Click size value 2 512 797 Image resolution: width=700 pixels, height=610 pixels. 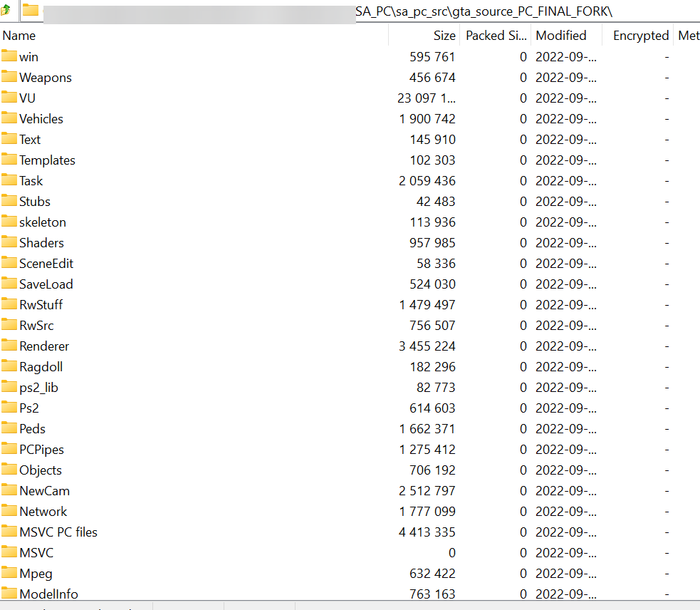427,491
